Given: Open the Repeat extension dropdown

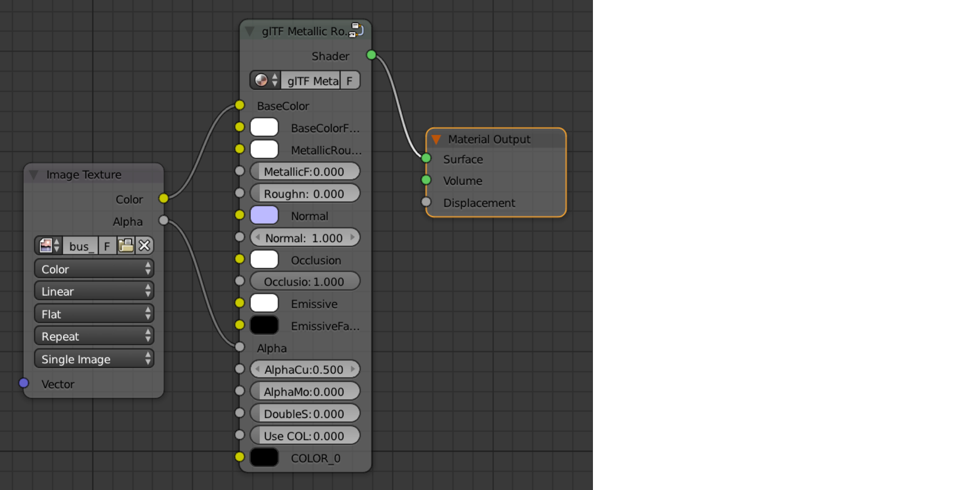Looking at the screenshot, I should 94,336.
